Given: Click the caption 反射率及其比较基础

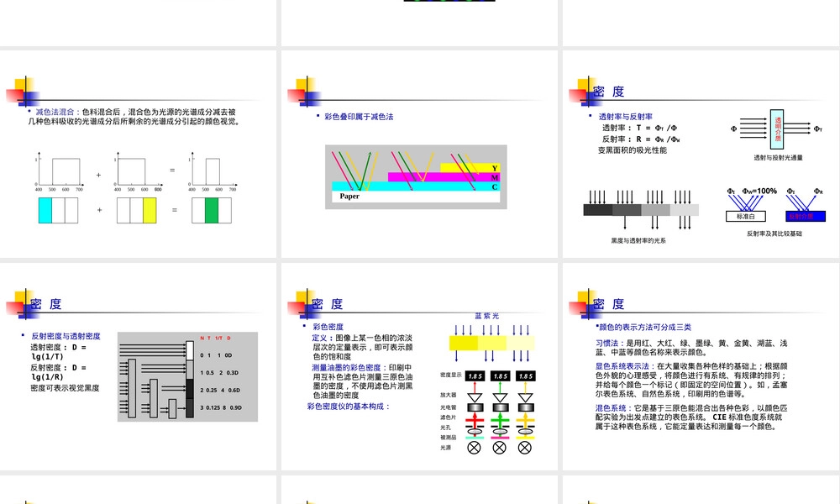Looking at the screenshot, I should 774,234.
